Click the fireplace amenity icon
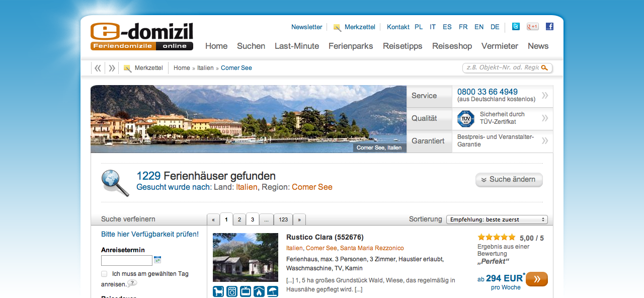Screen dimensions: 644x298 [259, 291]
